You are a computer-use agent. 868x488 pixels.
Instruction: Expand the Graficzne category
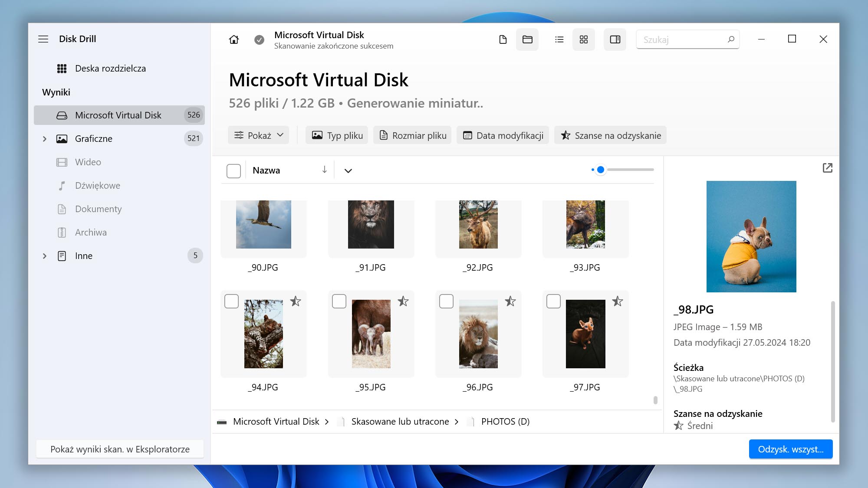pos(45,138)
